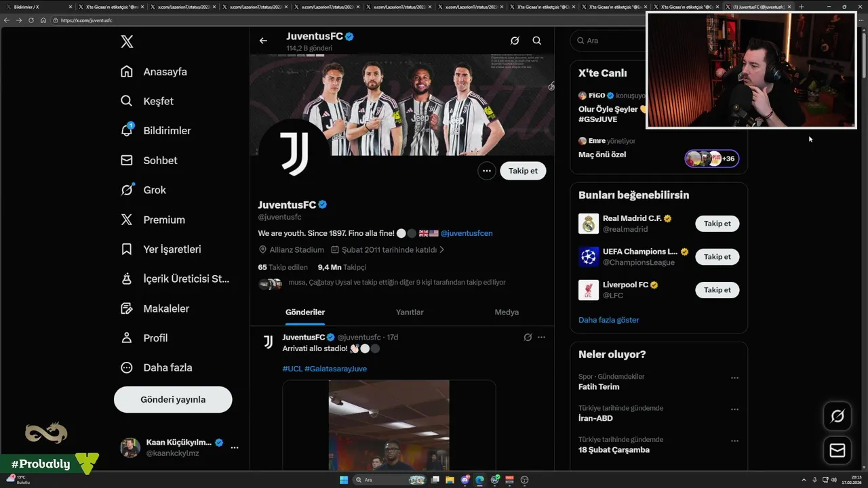868x488 pixels.
Task: Switch to Medya tab
Action: [507, 312]
